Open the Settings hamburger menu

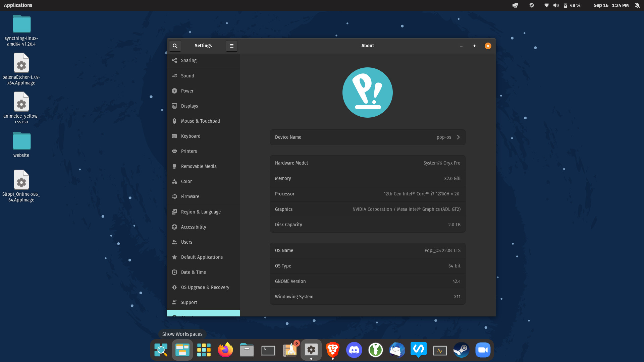(x=231, y=46)
